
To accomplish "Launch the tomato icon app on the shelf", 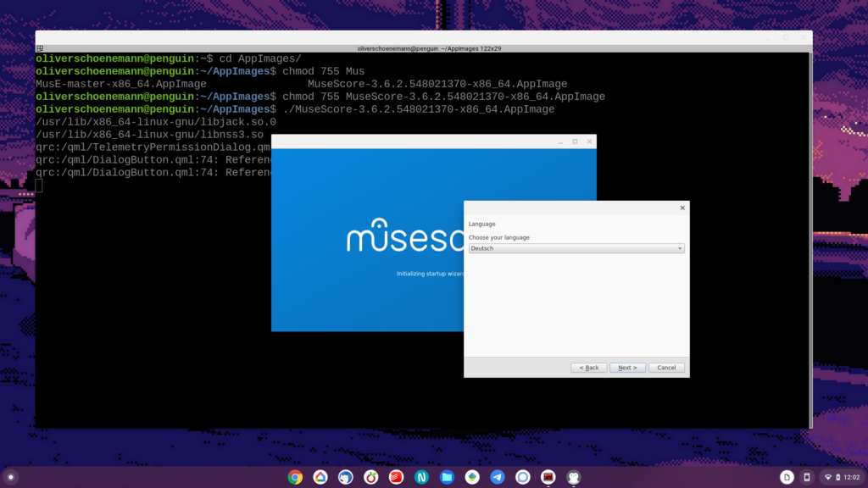I will click(371, 477).
